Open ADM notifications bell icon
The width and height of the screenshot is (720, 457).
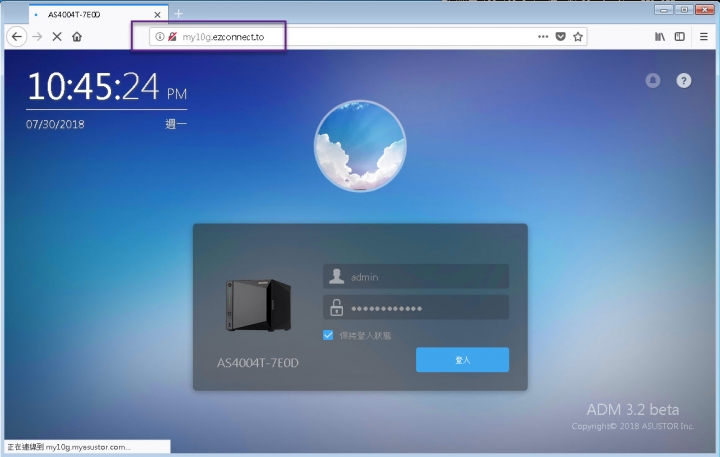[653, 80]
